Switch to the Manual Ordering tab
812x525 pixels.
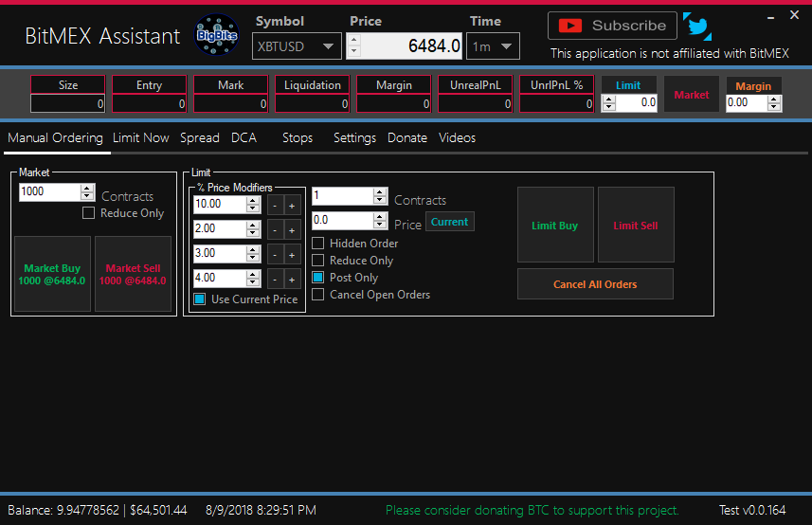click(x=55, y=137)
